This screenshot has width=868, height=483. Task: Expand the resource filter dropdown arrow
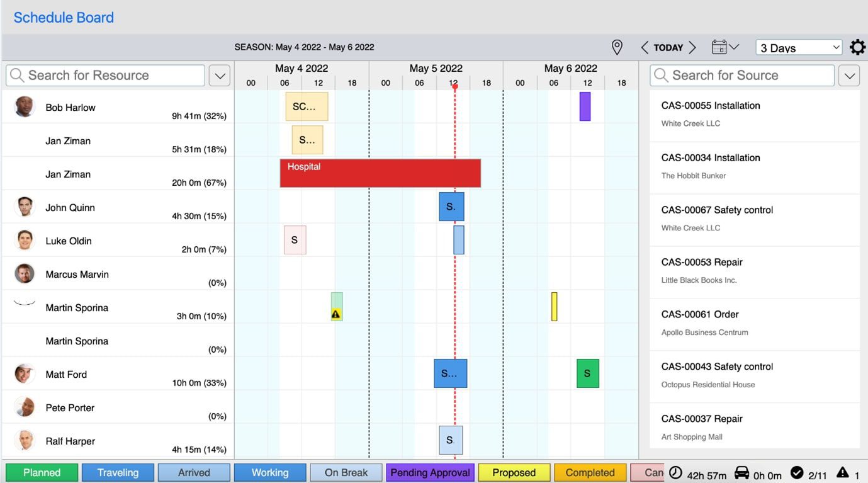coord(220,76)
